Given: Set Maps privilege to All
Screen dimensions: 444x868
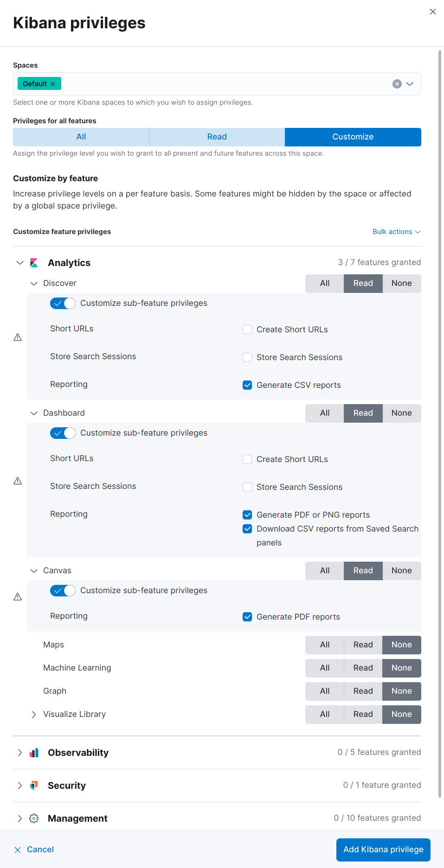Looking at the screenshot, I should coord(324,645).
